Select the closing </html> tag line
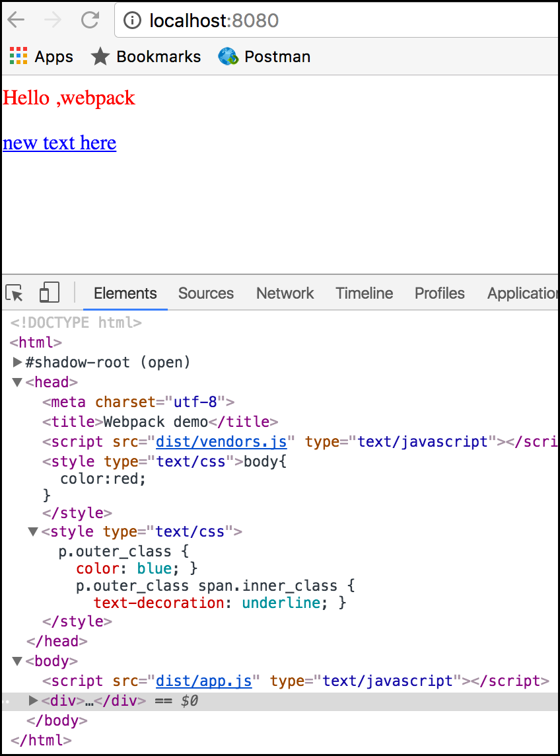The height and width of the screenshot is (756, 560). pyautogui.click(x=41, y=740)
